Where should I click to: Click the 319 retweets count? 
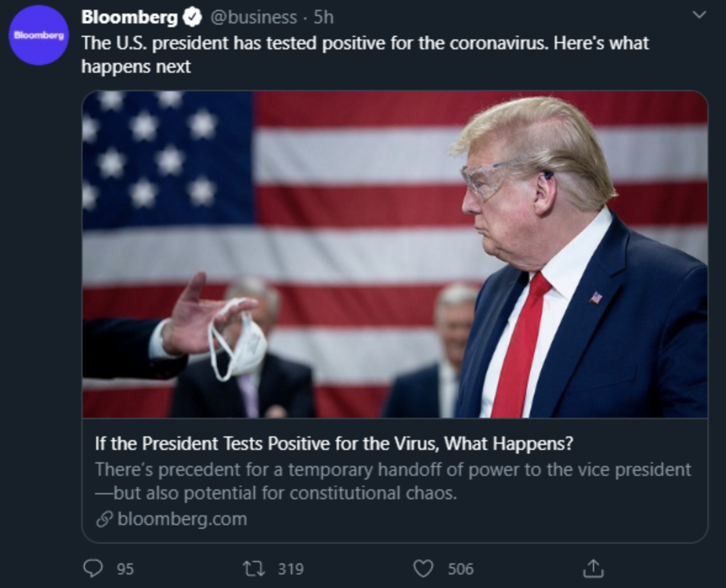tap(290, 568)
